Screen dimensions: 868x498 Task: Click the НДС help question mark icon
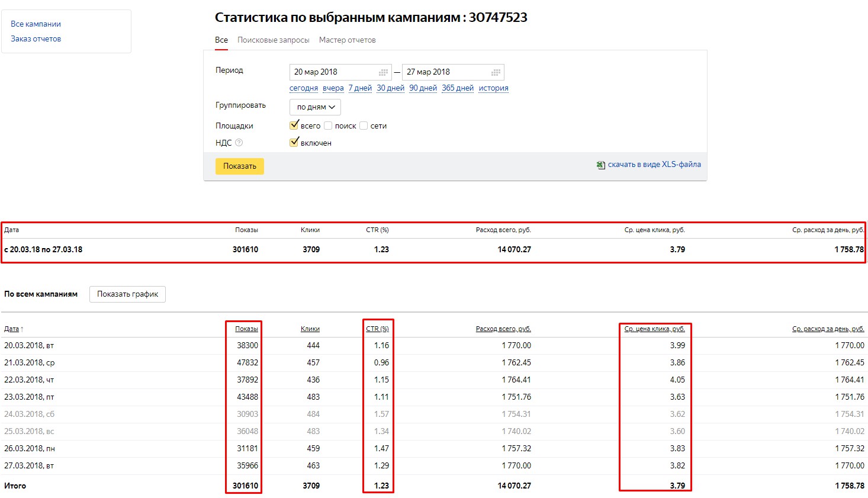[x=239, y=143]
